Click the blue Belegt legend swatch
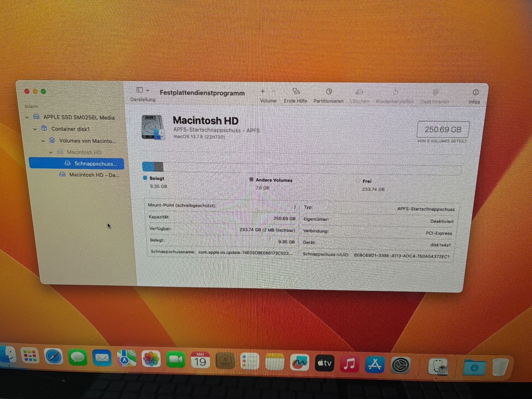This screenshot has width=532, height=399. click(x=145, y=178)
